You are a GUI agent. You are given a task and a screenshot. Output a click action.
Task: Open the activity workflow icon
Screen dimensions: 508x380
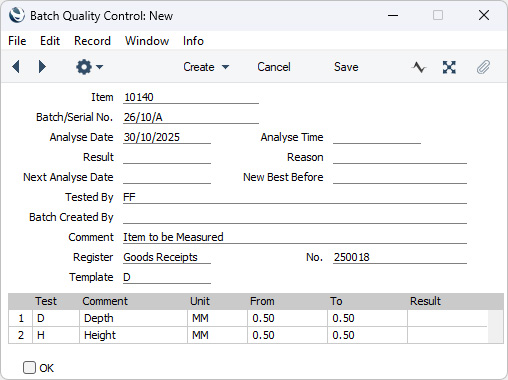(419, 67)
